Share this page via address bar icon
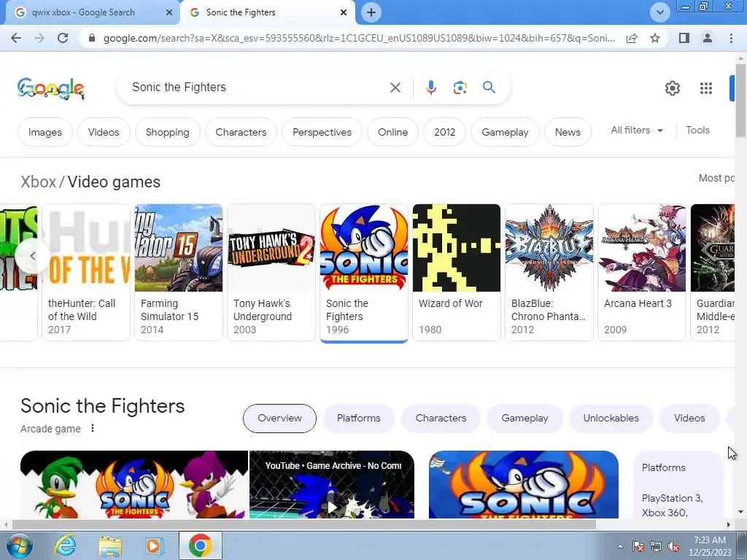 point(632,38)
